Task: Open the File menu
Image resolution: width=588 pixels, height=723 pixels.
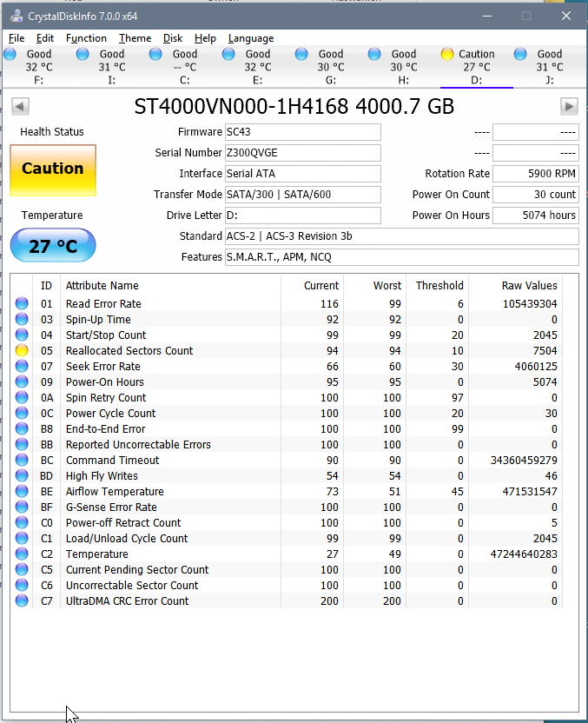Action: click(x=17, y=38)
